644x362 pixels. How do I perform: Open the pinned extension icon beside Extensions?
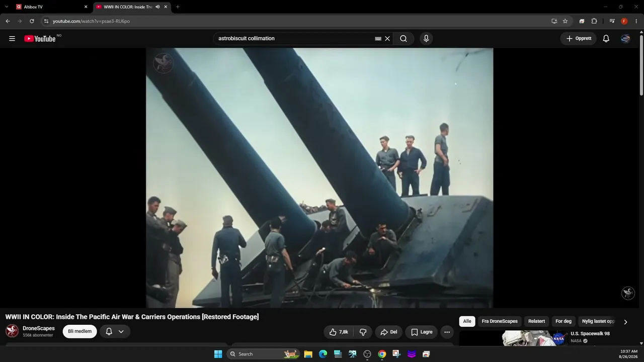582,21
